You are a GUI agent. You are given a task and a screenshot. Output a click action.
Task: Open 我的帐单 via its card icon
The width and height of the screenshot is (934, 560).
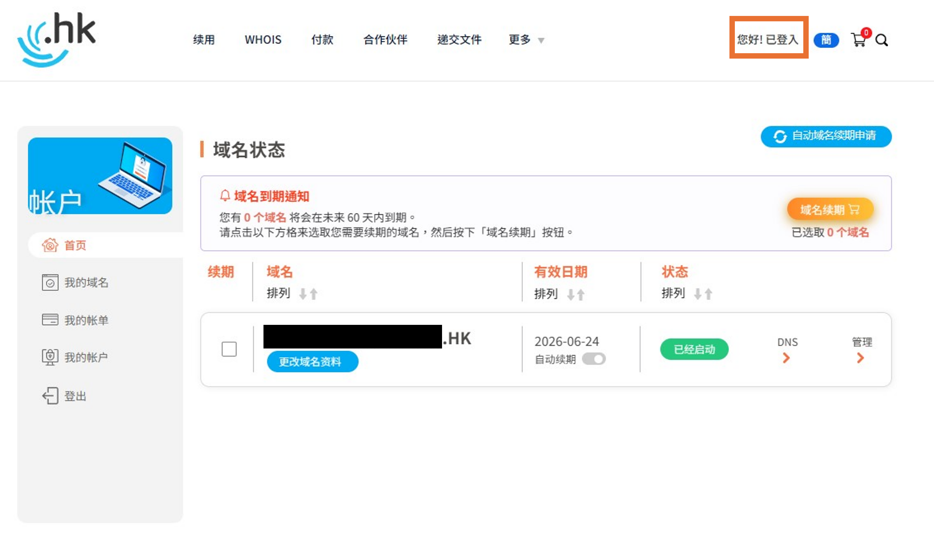pyautogui.click(x=50, y=320)
